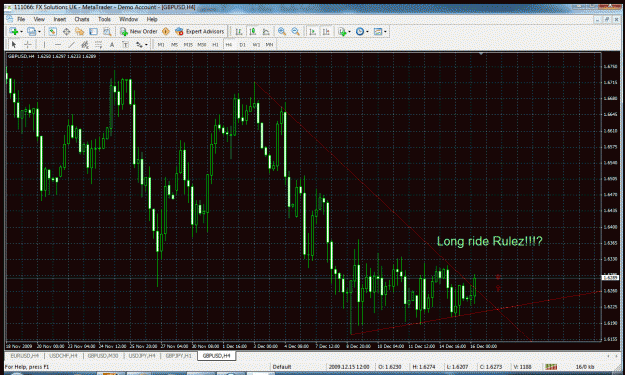
Task: Select the Text Label tool
Action: [x=126, y=45]
